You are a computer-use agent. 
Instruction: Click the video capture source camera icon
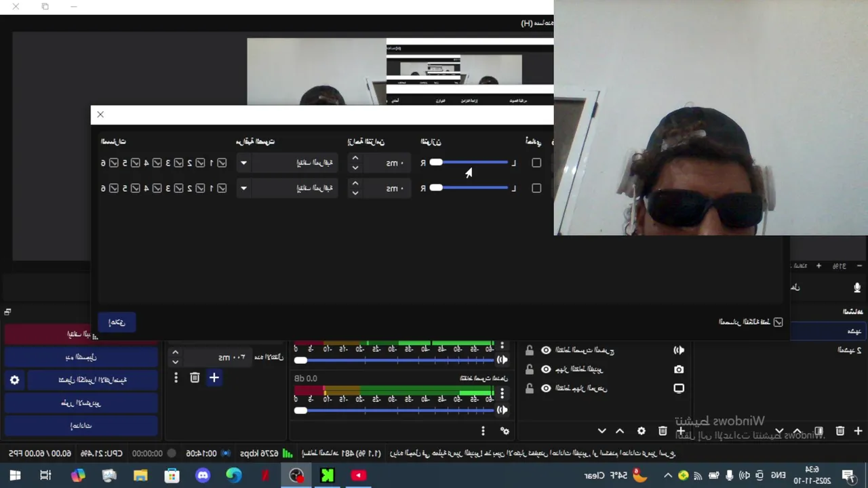tap(679, 369)
